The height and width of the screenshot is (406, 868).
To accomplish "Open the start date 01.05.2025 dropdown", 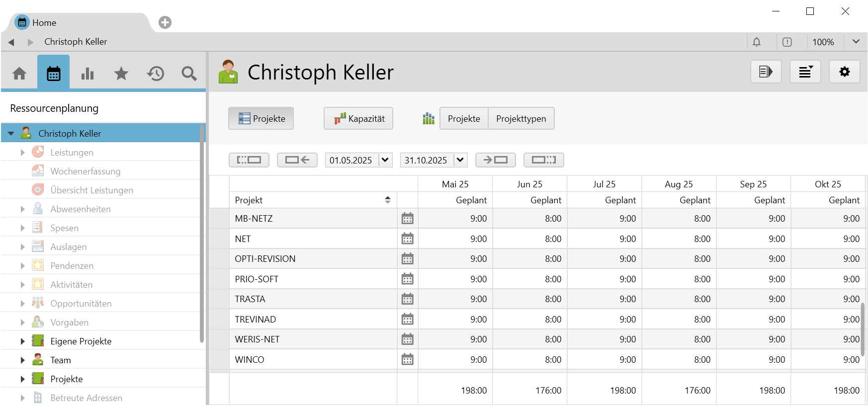I will click(385, 160).
